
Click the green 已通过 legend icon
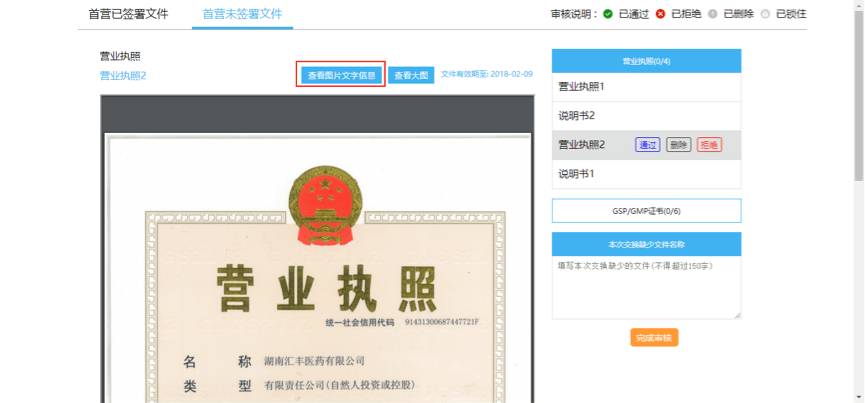[608, 14]
